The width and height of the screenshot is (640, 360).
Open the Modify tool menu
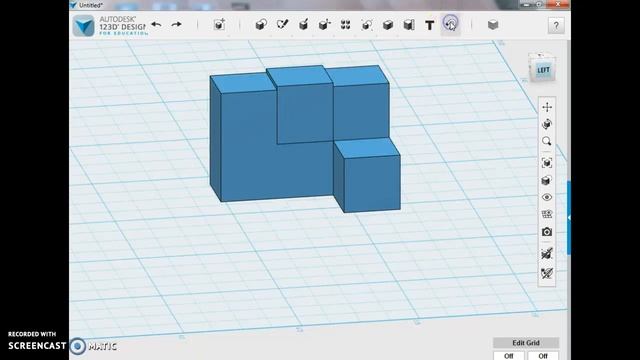(x=324, y=25)
